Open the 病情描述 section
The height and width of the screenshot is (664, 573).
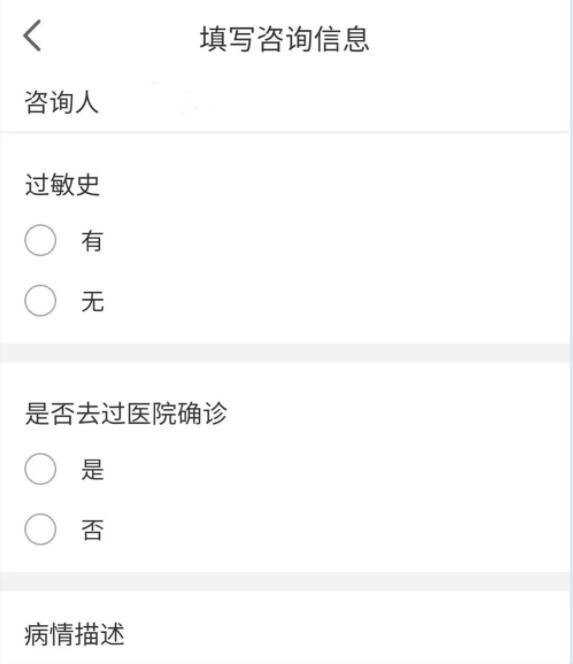tap(285, 634)
